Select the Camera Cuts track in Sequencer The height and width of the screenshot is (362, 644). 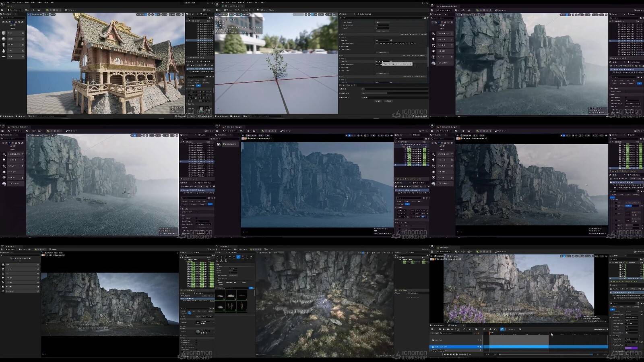456,340
